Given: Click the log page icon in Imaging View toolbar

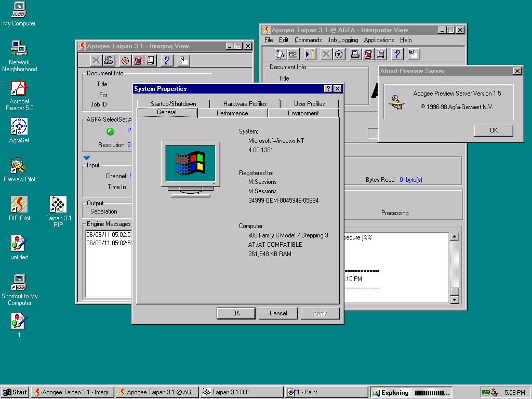Looking at the screenshot, I should 150,60.
